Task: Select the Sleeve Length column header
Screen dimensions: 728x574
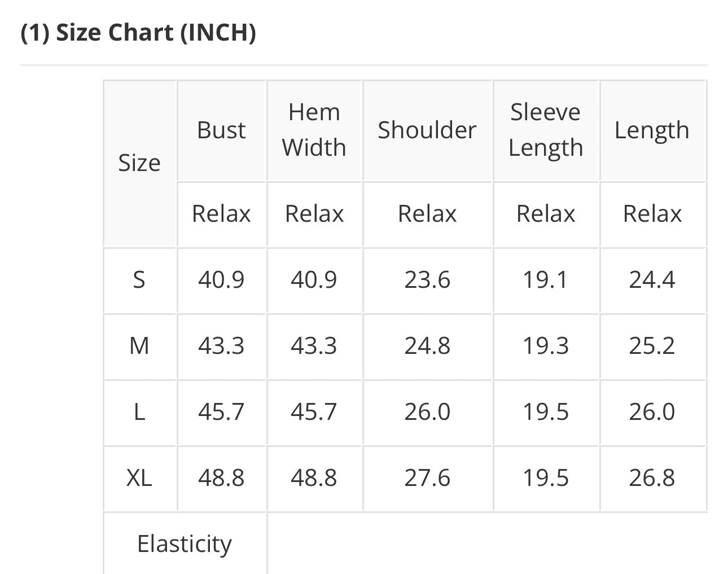Action: (546, 130)
